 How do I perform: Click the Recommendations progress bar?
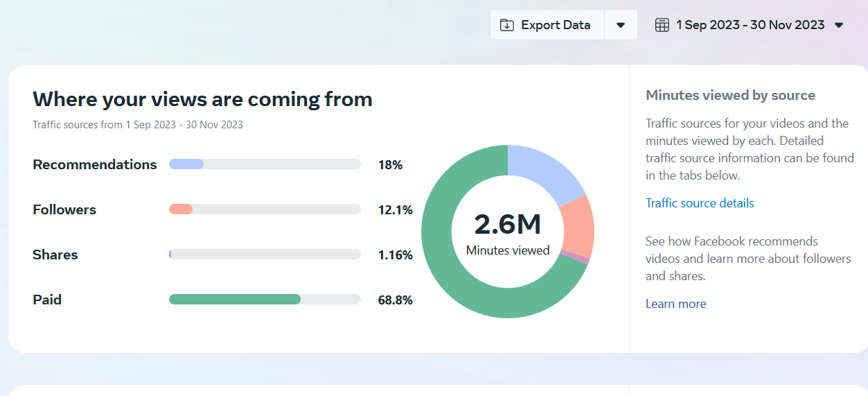coord(265,164)
